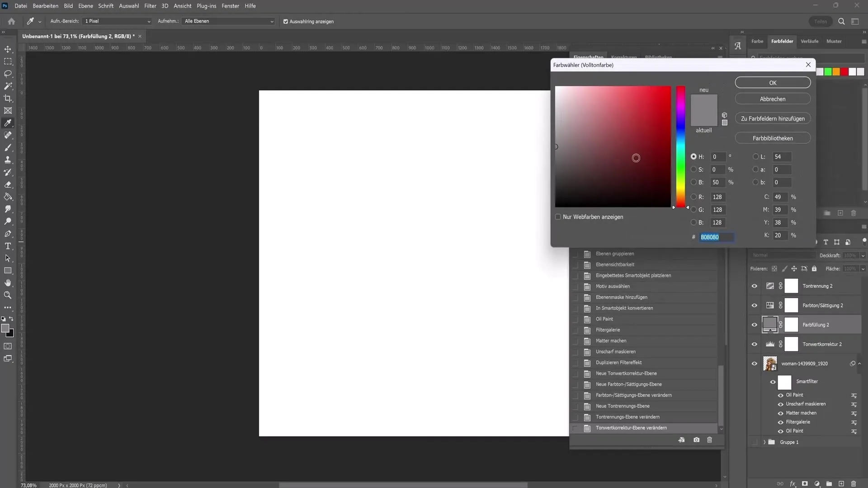Select the Zoom tool
Screen dimensions: 868x488
(8, 295)
